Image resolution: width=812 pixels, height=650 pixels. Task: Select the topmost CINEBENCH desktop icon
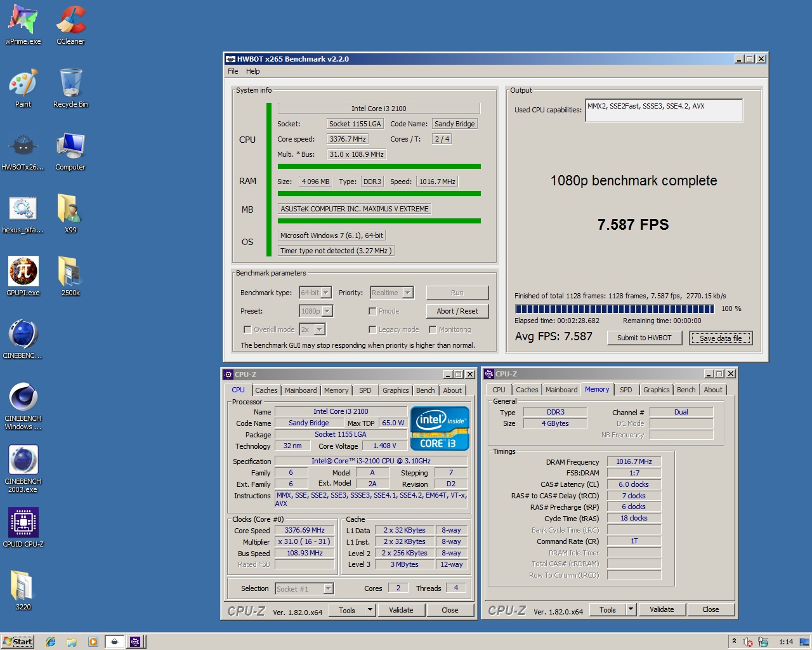(23, 340)
